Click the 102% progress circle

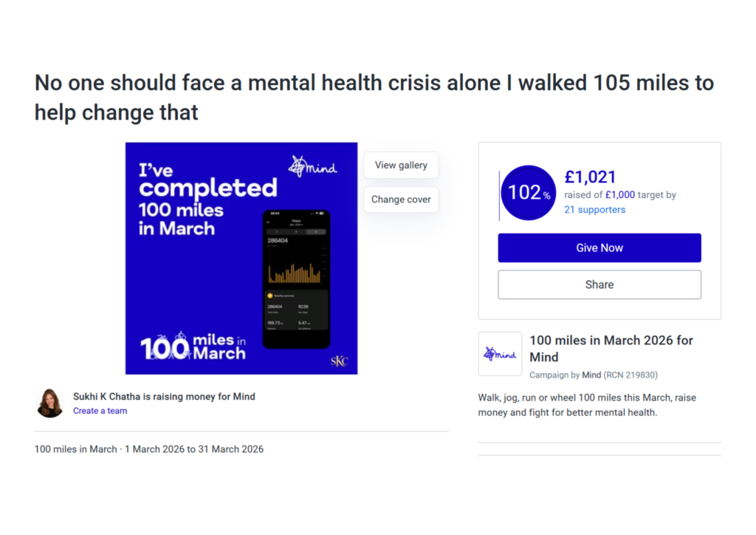pyautogui.click(x=528, y=193)
